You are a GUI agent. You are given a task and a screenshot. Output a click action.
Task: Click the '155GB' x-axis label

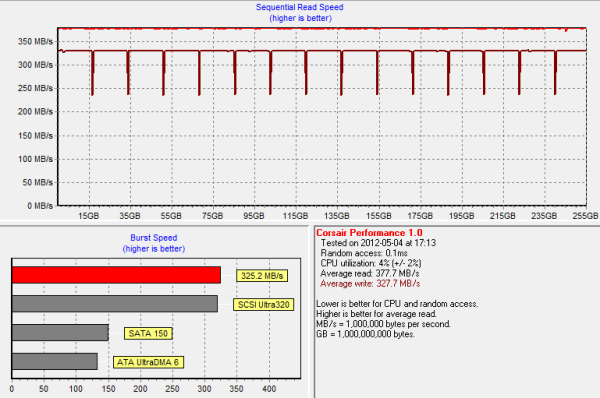pos(378,216)
